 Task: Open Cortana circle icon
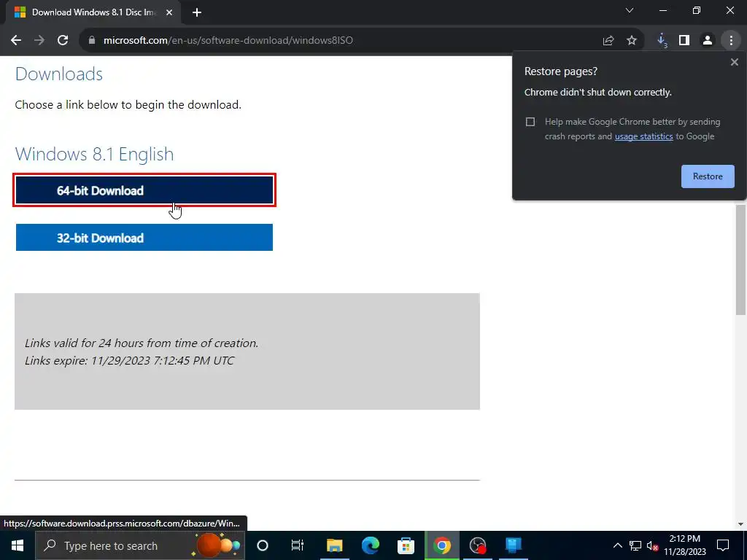(263, 545)
